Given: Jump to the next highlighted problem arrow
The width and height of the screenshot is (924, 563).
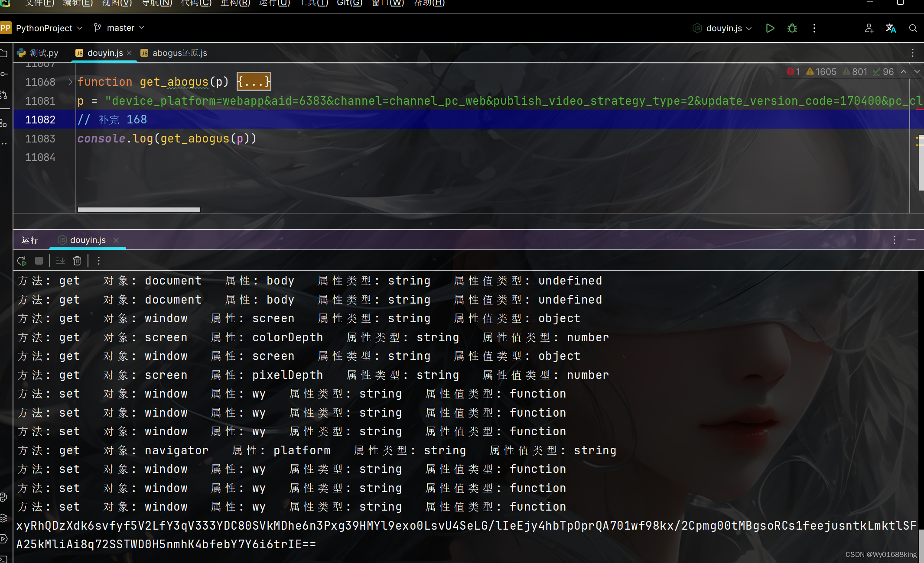Looking at the screenshot, I should point(917,72).
